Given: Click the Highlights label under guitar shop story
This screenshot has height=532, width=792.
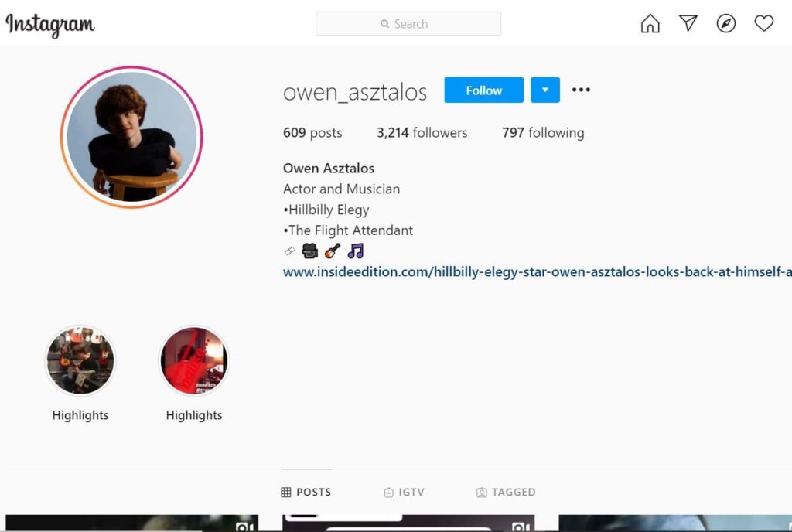Looking at the screenshot, I should point(80,415).
